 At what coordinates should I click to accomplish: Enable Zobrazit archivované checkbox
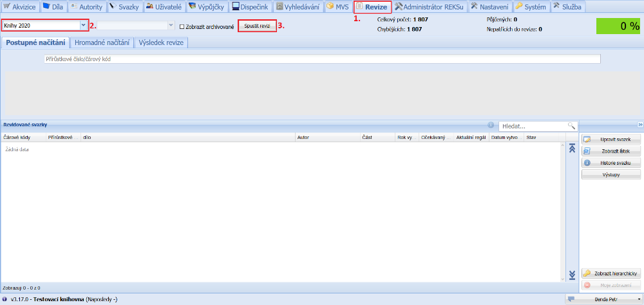[x=182, y=27]
